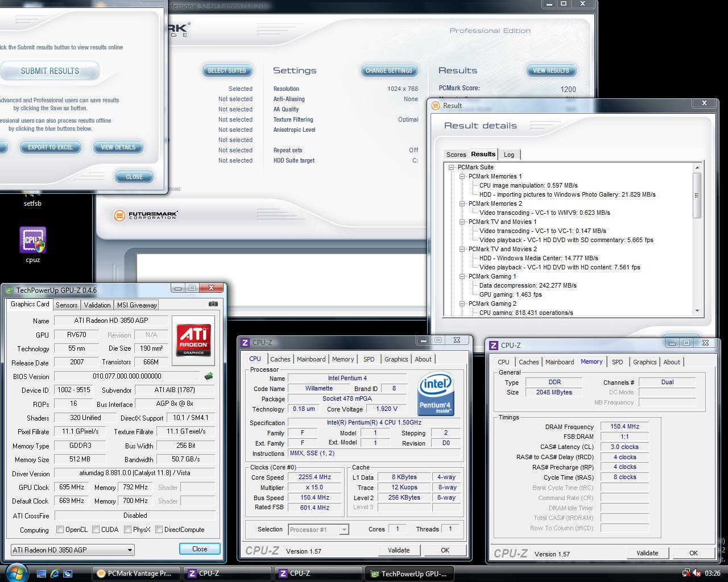Open Caches tab in CPU-Z CPU window
Screen dimensions: 728x582
click(280, 359)
